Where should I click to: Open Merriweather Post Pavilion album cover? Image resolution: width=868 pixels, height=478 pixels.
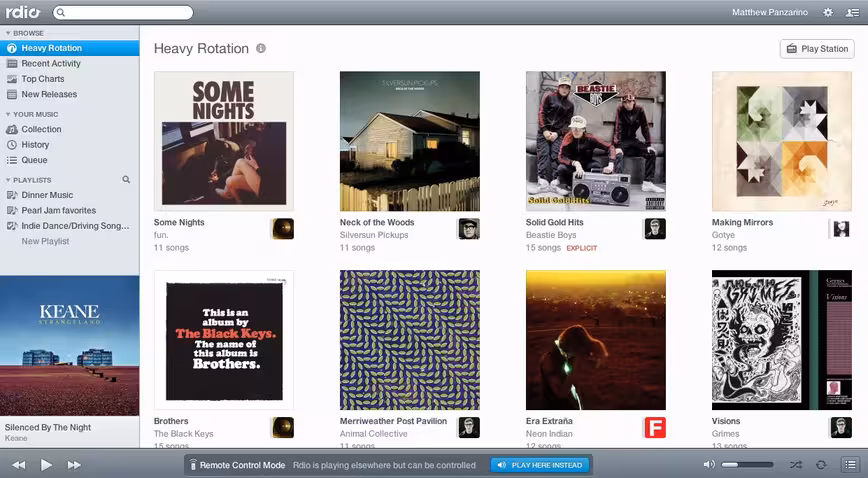[410, 340]
